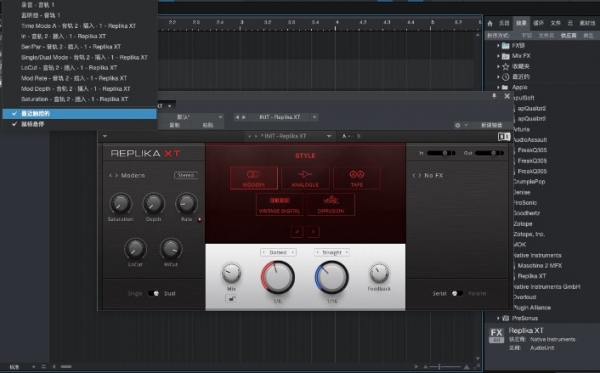Viewport: 600px width, 373px height.
Task: Toggle the Single/Dual switch
Action: pyautogui.click(x=154, y=293)
